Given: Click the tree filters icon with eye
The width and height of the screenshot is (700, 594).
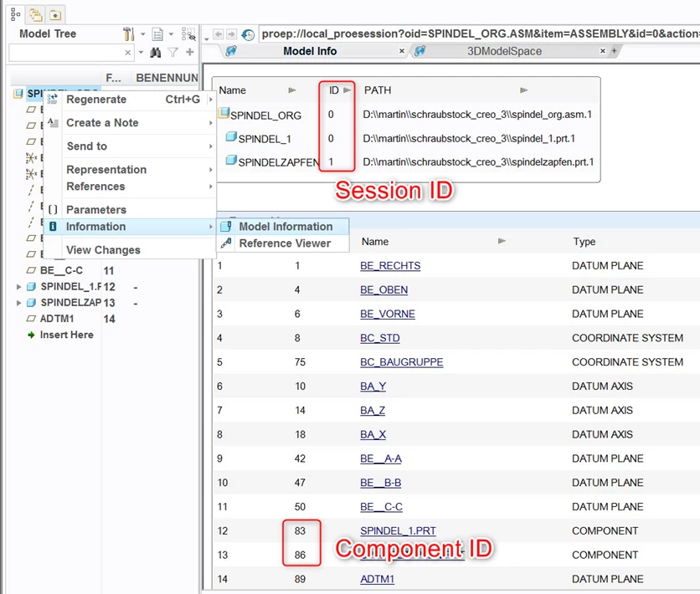Looking at the screenshot, I should click(188, 34).
